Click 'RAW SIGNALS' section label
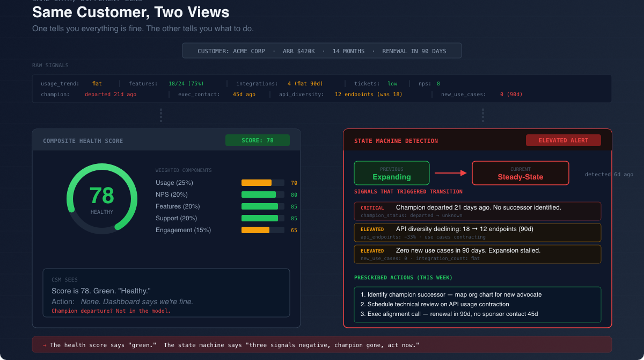Image resolution: width=644 pixels, height=360 pixels. click(50, 66)
